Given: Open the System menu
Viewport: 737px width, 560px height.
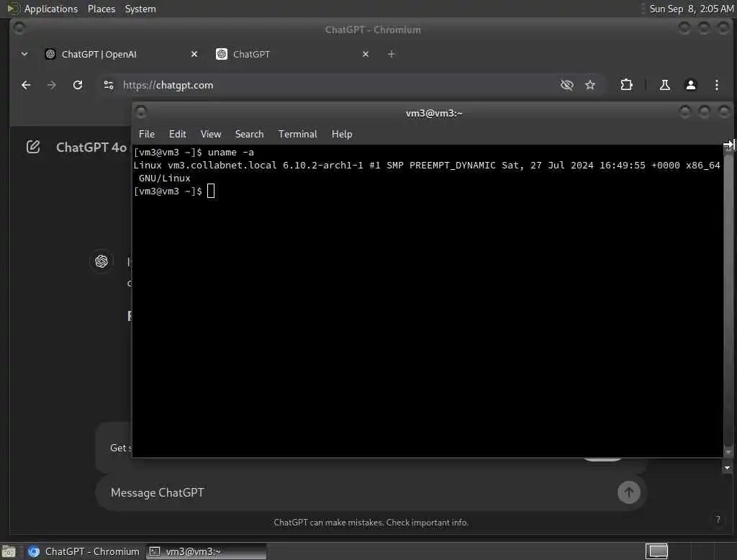Looking at the screenshot, I should click(x=140, y=9).
